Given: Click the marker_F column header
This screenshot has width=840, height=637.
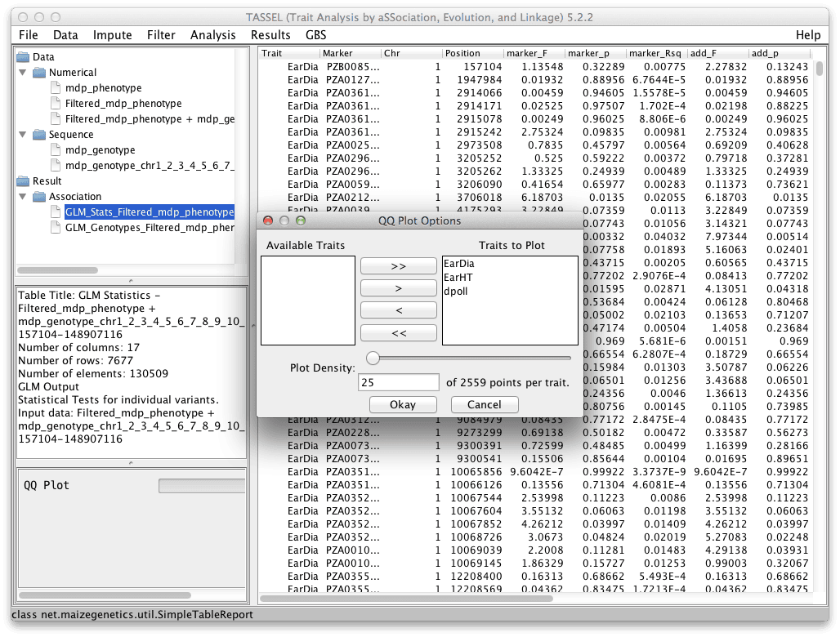Looking at the screenshot, I should tap(534, 53).
